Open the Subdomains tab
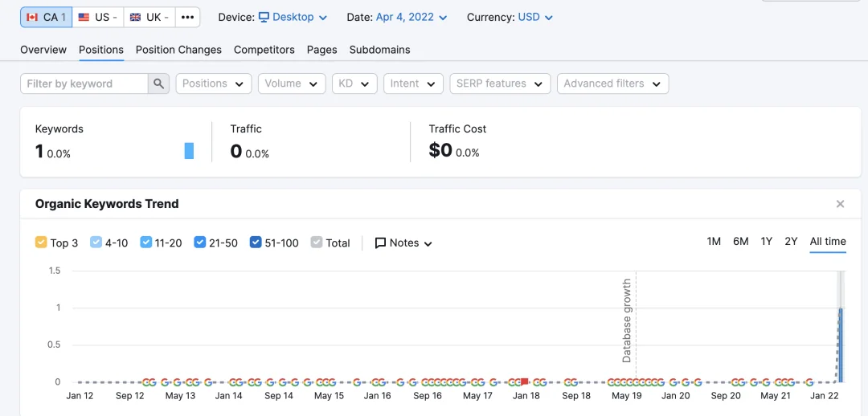Viewport: 868px width, 416px height. pos(379,50)
